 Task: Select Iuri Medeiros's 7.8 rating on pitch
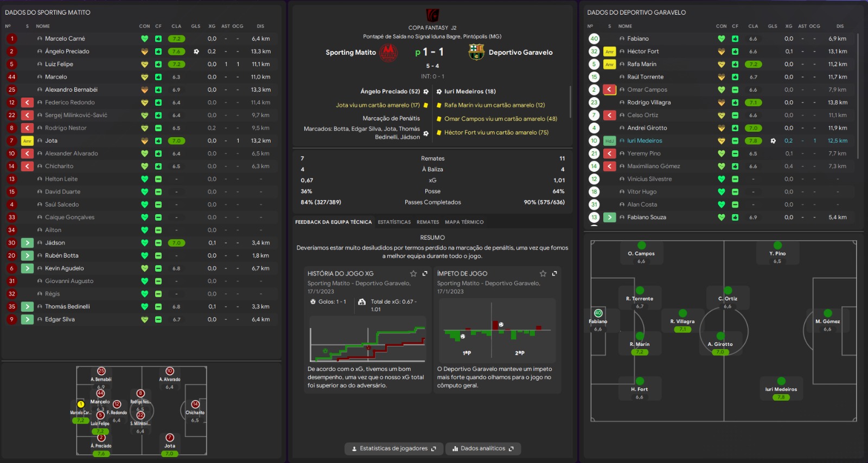click(x=781, y=397)
